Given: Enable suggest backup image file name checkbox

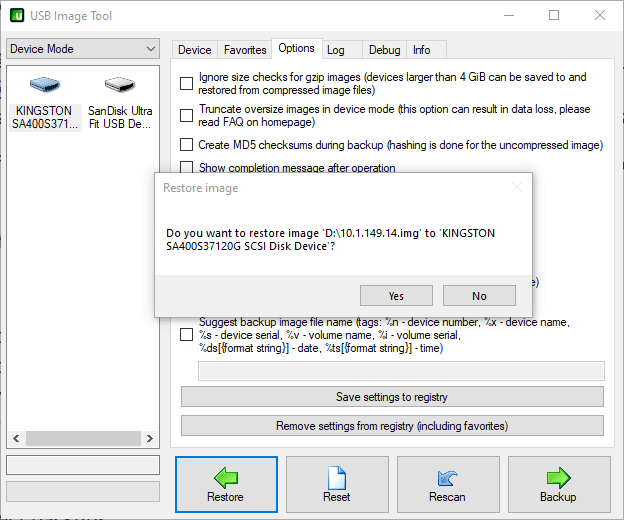Looking at the screenshot, I should [x=186, y=335].
